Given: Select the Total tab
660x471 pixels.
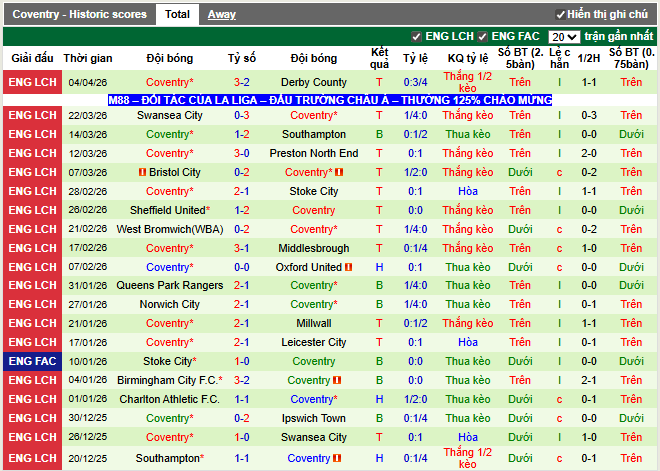Looking at the screenshot, I should click(x=178, y=15).
